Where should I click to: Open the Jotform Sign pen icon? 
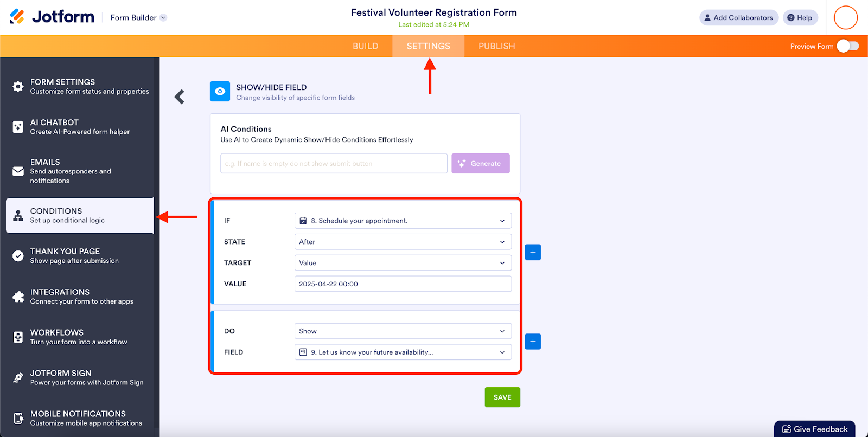18,378
